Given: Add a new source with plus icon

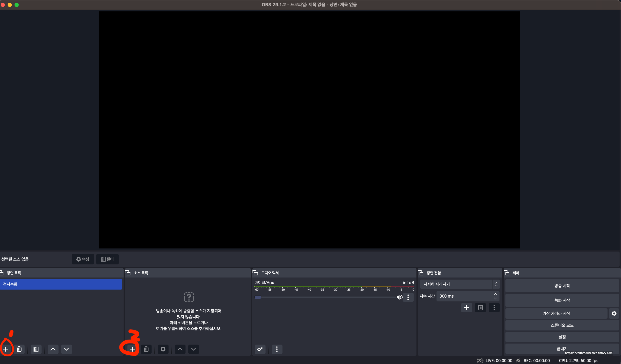Looking at the screenshot, I should (x=132, y=349).
